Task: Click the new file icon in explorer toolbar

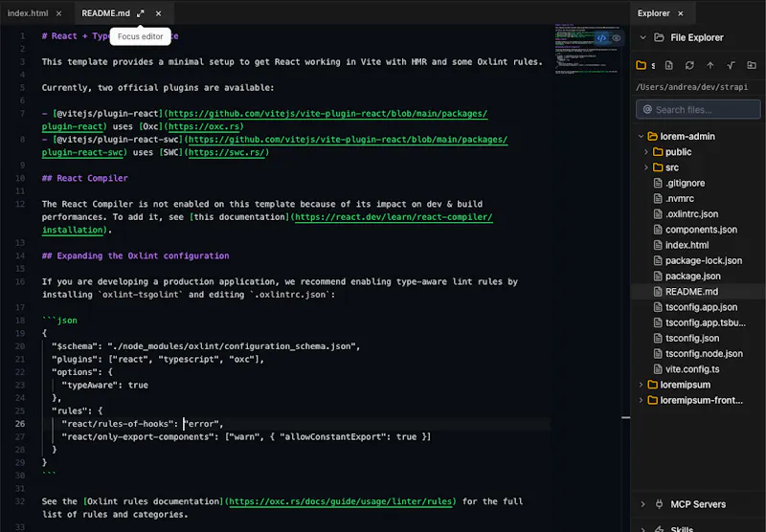Action: tap(668, 65)
